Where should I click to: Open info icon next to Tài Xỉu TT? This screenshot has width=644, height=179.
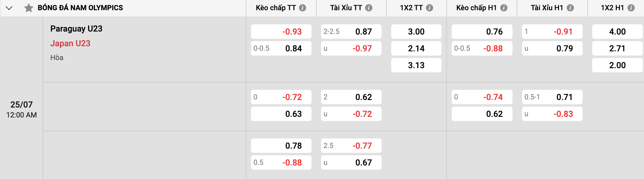(369, 8)
